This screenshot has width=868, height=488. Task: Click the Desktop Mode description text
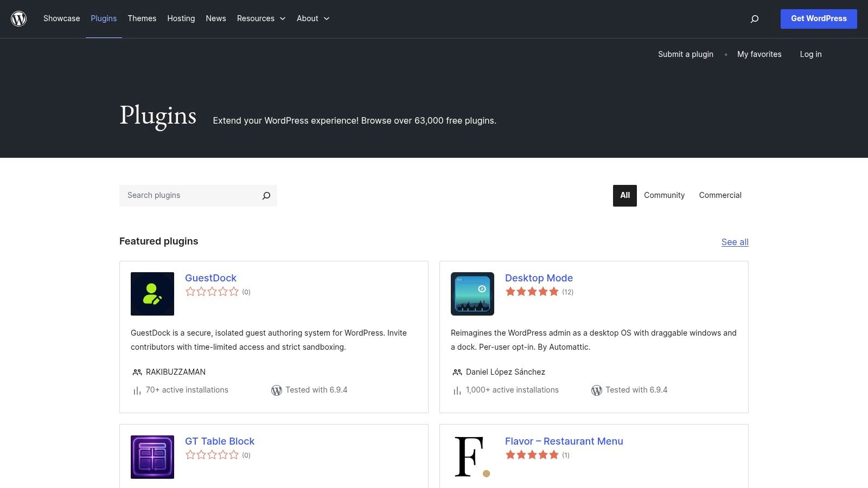coord(594,340)
